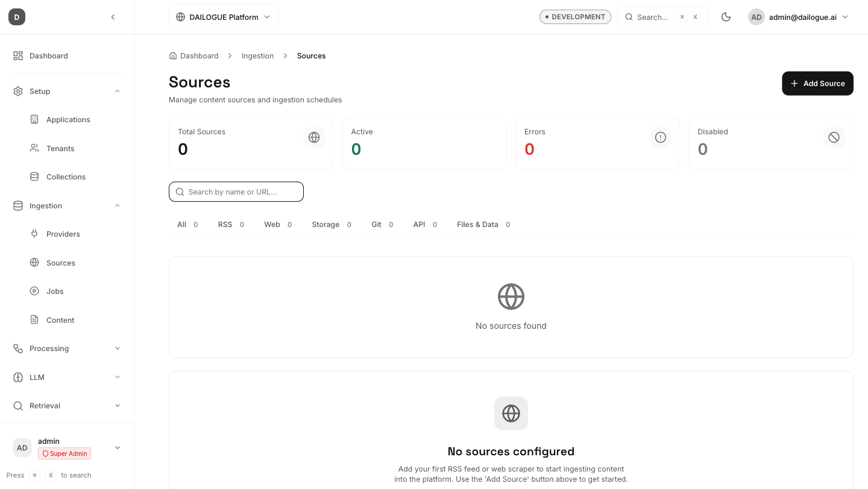Select the Tenants icon in the sidebar
Viewport: 868px width, 489px height.
(34, 148)
